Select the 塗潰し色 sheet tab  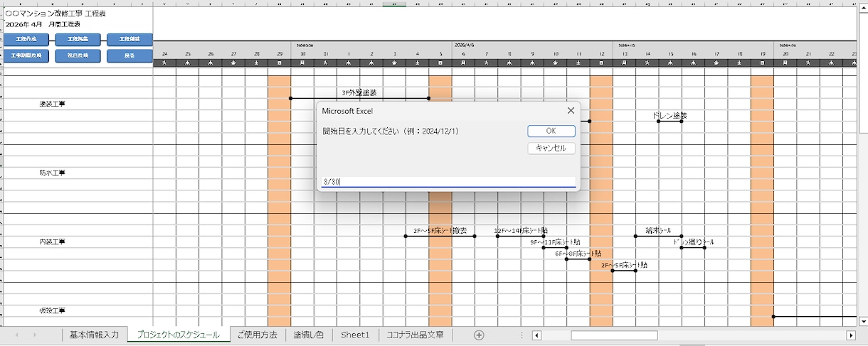click(x=309, y=335)
